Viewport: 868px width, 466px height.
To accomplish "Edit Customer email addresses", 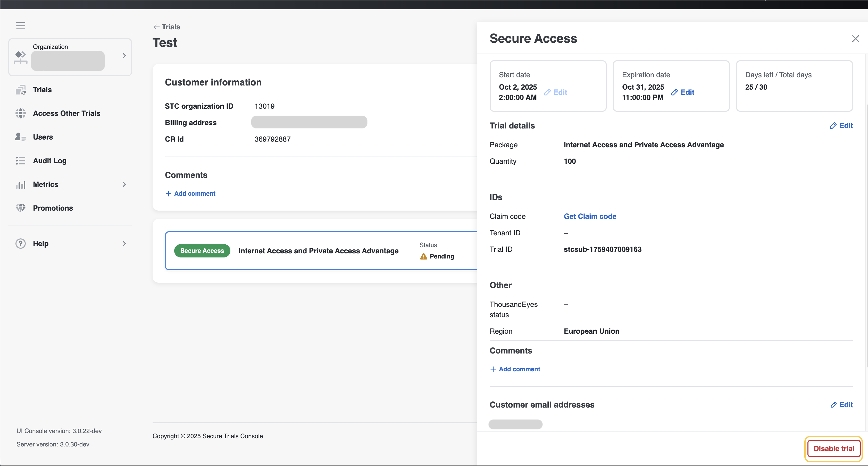I will [841, 405].
